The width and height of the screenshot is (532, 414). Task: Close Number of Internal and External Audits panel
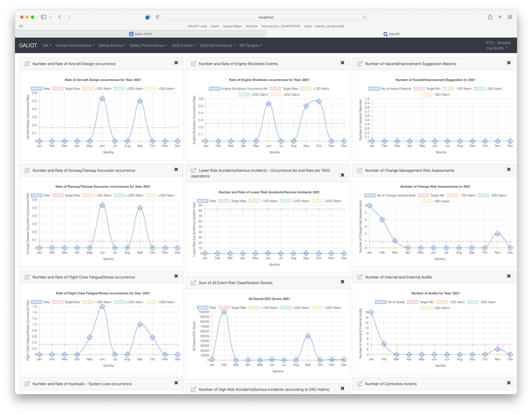(509, 276)
